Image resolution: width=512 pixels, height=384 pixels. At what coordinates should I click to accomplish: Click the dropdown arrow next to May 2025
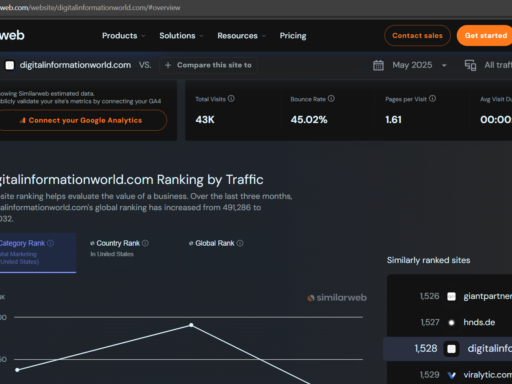[444, 66]
